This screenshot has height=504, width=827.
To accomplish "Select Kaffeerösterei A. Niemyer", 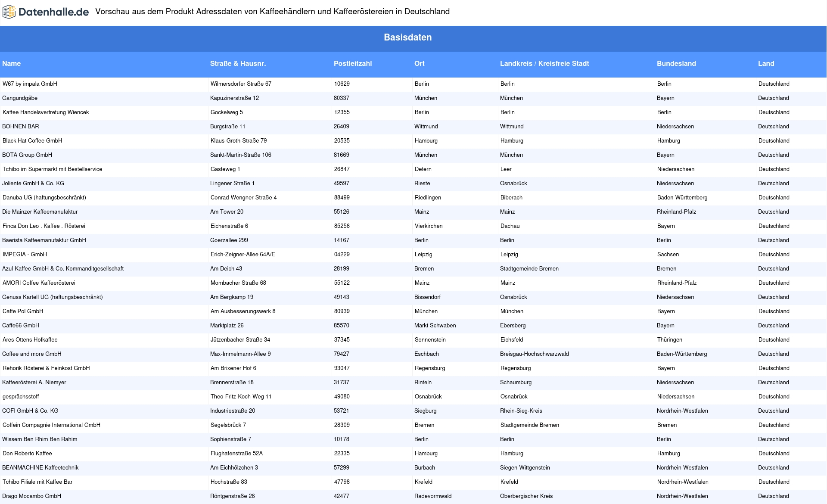I will [x=34, y=383].
